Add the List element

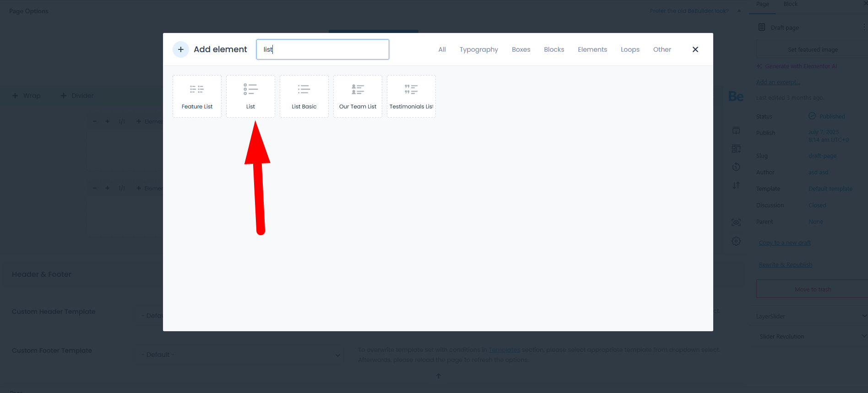pyautogui.click(x=250, y=97)
